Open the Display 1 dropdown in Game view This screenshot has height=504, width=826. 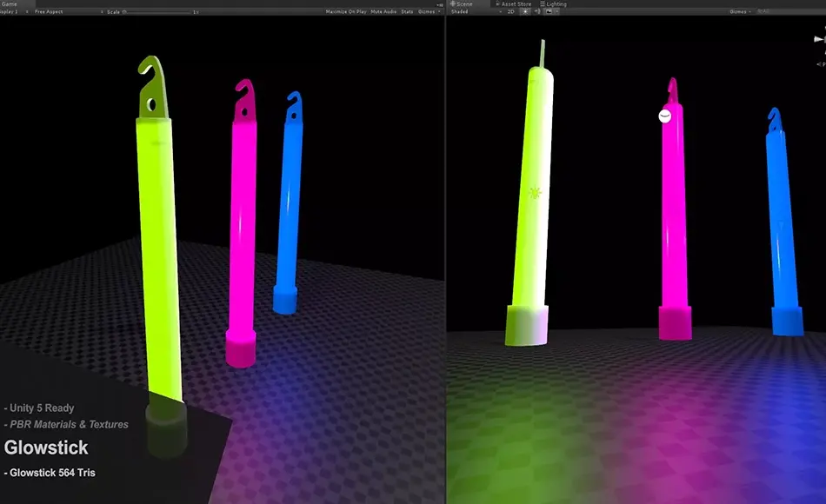[x=13, y=11]
